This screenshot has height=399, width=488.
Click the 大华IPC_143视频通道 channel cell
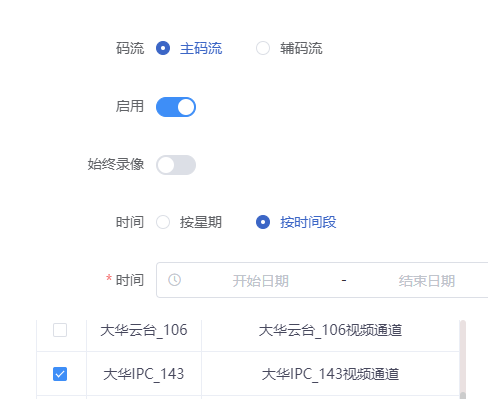pyautogui.click(x=330, y=374)
